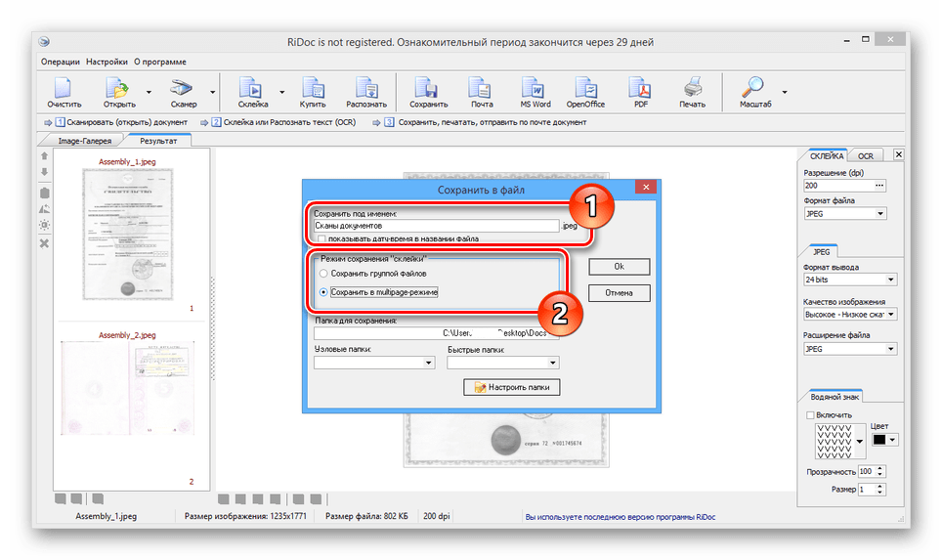Open the Настройки menu
The width and height of the screenshot is (942, 560).
[x=107, y=61]
